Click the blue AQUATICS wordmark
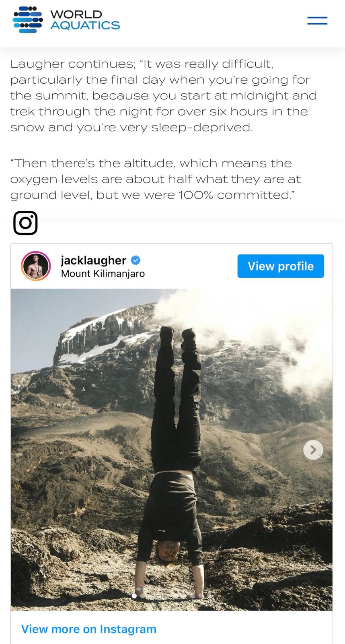This screenshot has width=345, height=644. click(85, 25)
